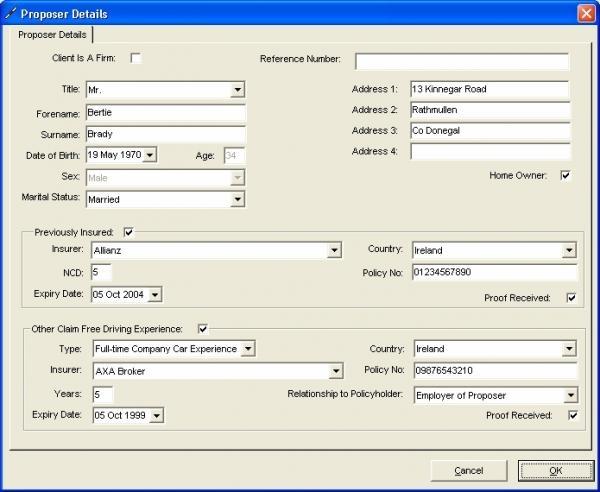Click the Proposer Details title bar icon

11,14
